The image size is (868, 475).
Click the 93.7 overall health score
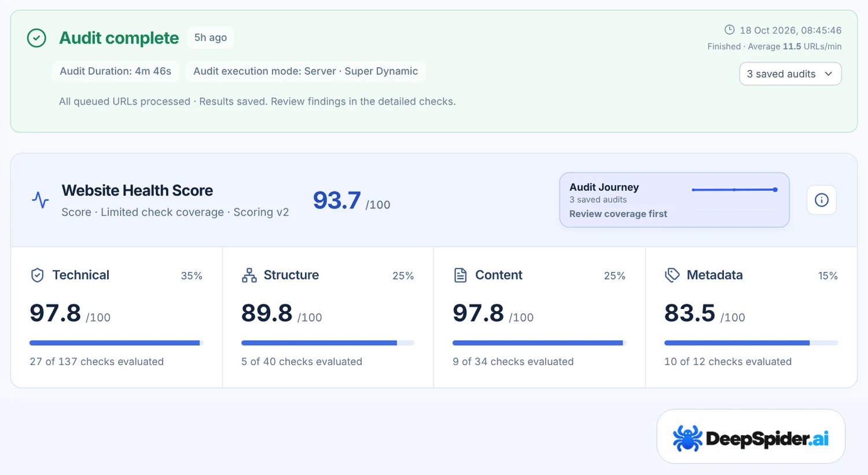tap(337, 200)
